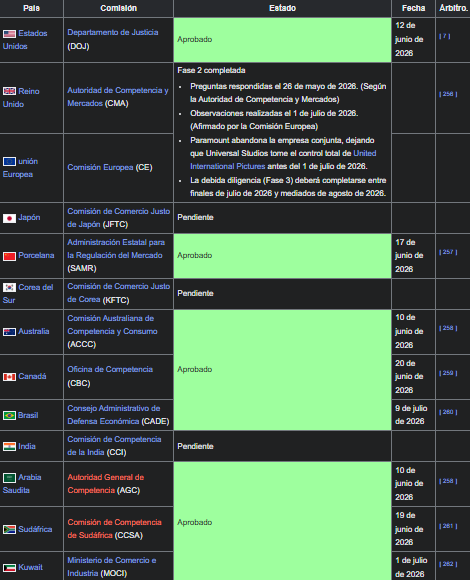This screenshot has height=580, width=470.
Task: Open the Kuwait country link
Action: pyautogui.click(x=30, y=567)
